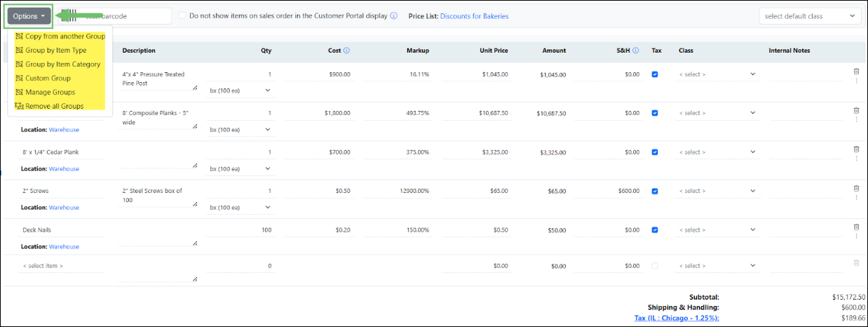Viewport: 868px width, 327px height.
Task: Open three-dot menu for Pine Post row
Action: click(856, 81)
